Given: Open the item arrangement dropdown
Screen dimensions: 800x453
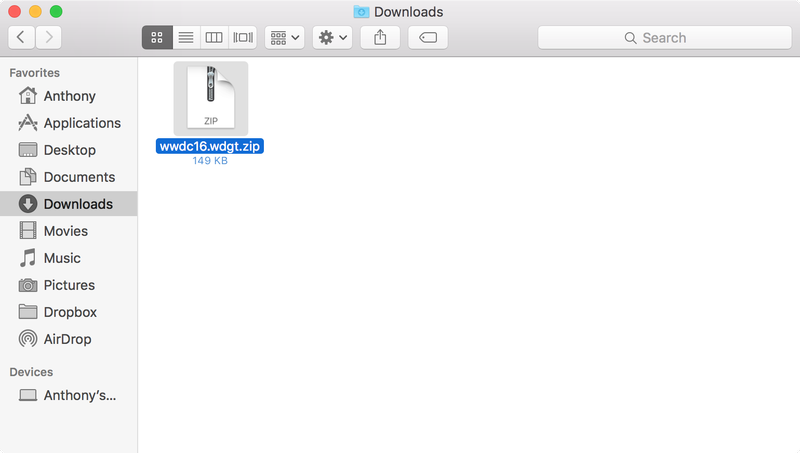Looking at the screenshot, I should coord(285,37).
